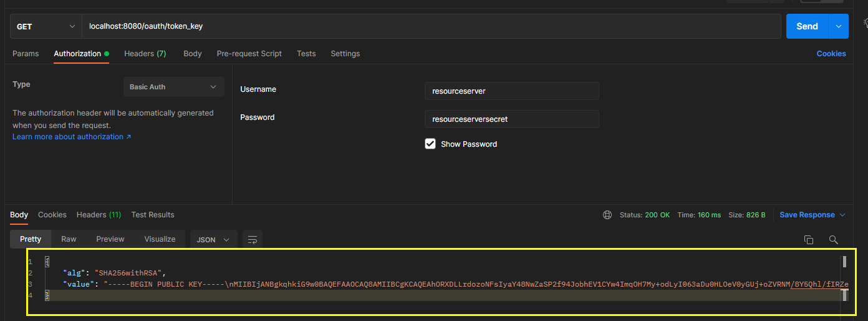Click the Password input field
The width and height of the screenshot is (868, 321).
(512, 119)
